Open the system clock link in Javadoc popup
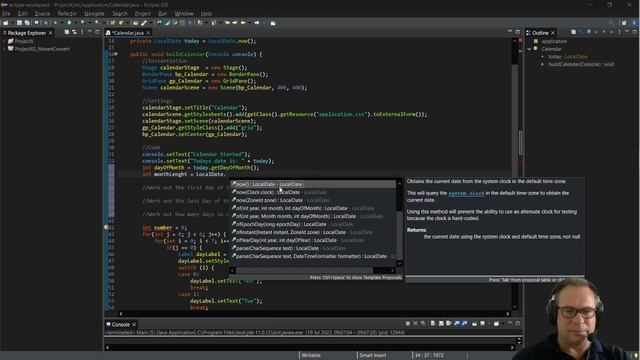The height and width of the screenshot is (360, 640). 466,193
